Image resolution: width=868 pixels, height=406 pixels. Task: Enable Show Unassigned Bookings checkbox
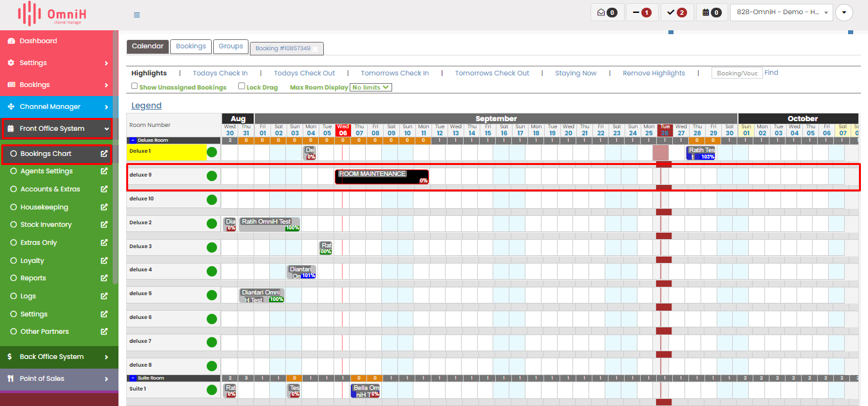[135, 86]
